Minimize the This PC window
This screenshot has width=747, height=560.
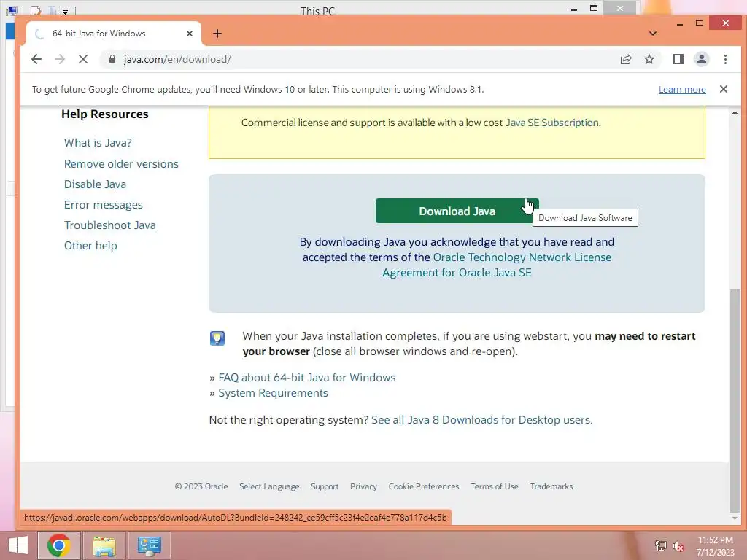tap(574, 9)
